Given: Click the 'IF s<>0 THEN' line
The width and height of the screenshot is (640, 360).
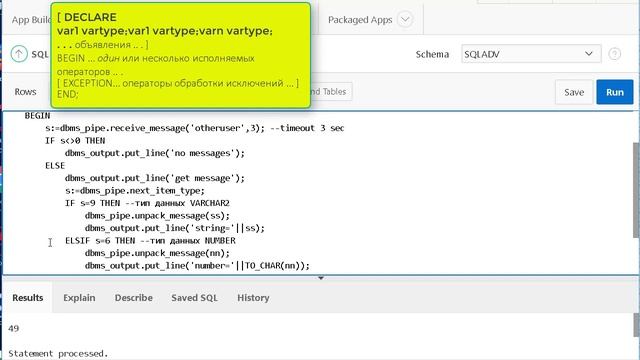Looking at the screenshot, I should tap(75, 141).
